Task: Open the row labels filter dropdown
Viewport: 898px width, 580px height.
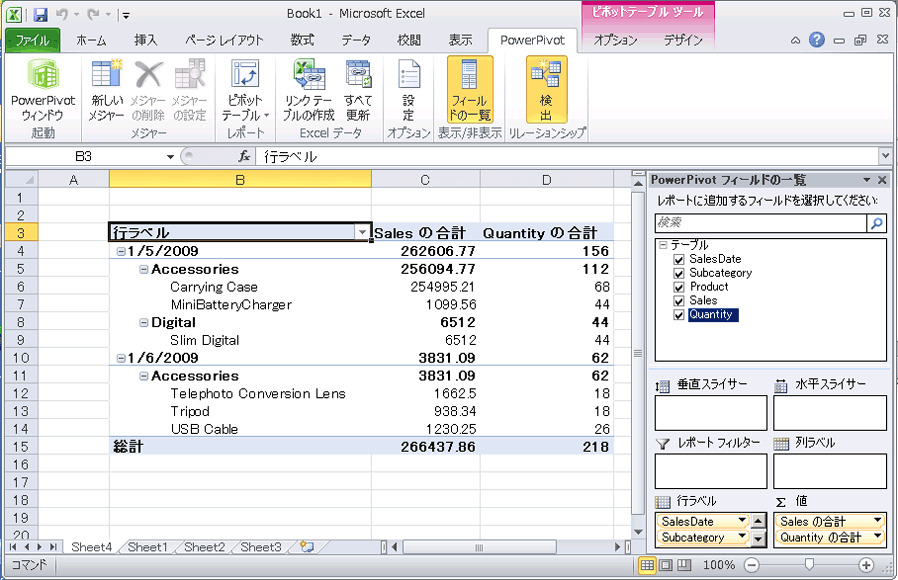Action: [362, 231]
